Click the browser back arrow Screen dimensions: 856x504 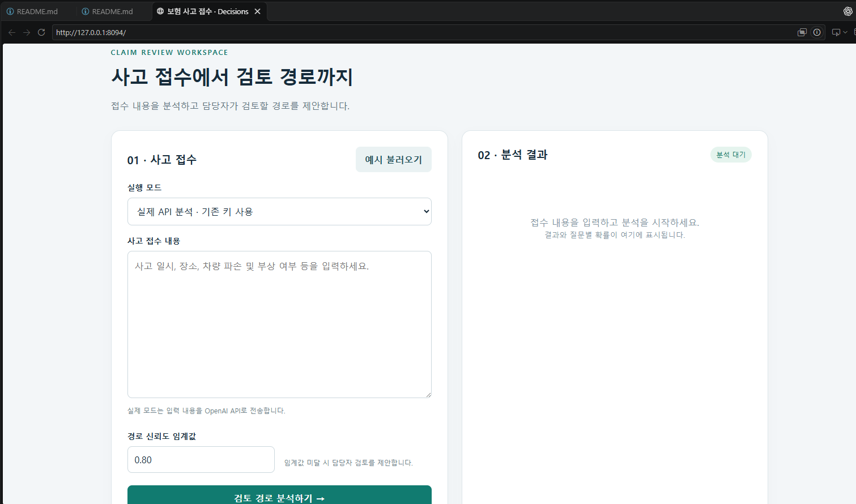coord(12,32)
